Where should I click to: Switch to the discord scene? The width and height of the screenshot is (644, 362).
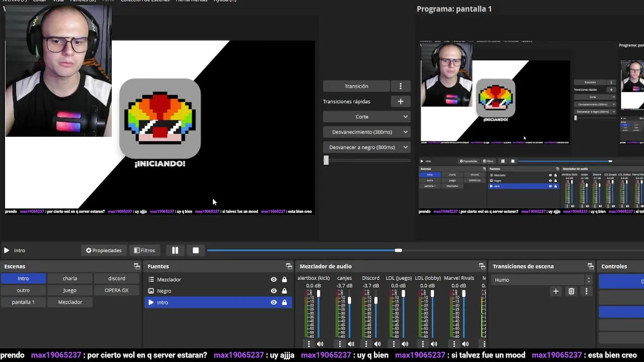point(117,279)
